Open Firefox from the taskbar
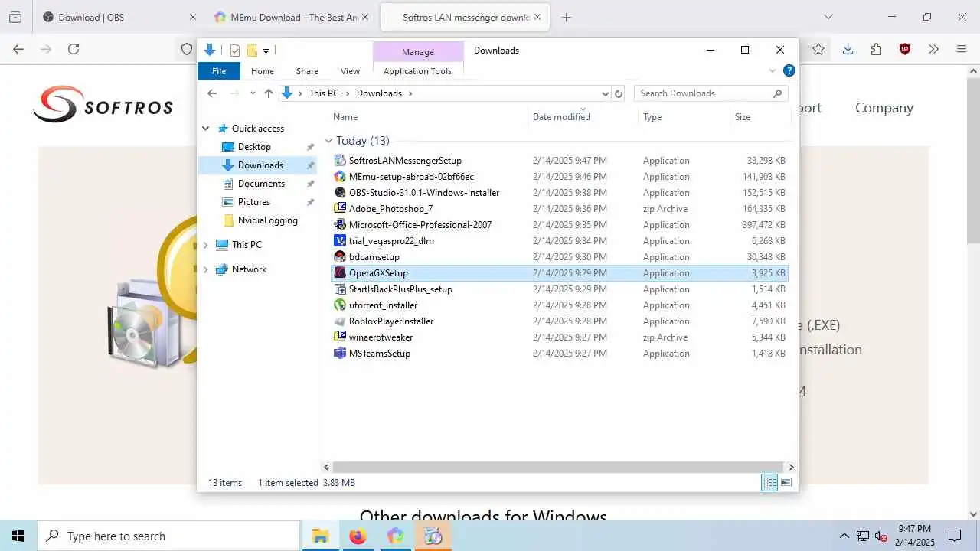The height and width of the screenshot is (551, 980). (x=358, y=536)
